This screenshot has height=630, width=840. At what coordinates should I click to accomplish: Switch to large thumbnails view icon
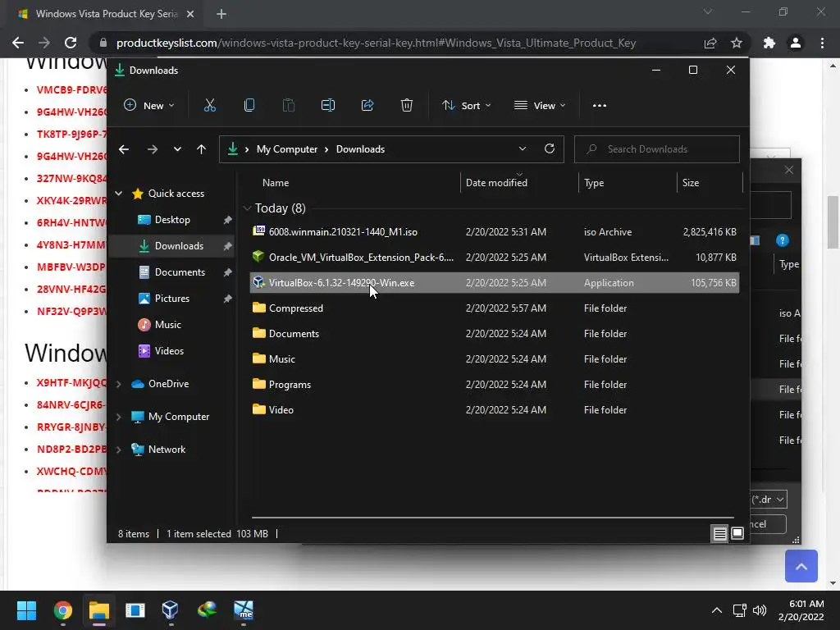click(737, 533)
